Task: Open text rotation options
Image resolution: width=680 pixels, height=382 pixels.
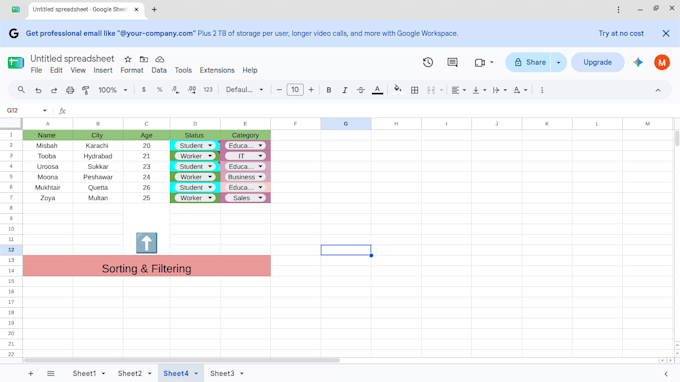Action: coord(520,90)
